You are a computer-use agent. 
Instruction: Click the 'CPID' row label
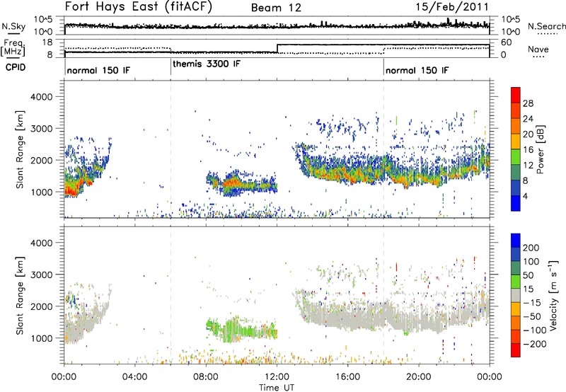click(15, 67)
